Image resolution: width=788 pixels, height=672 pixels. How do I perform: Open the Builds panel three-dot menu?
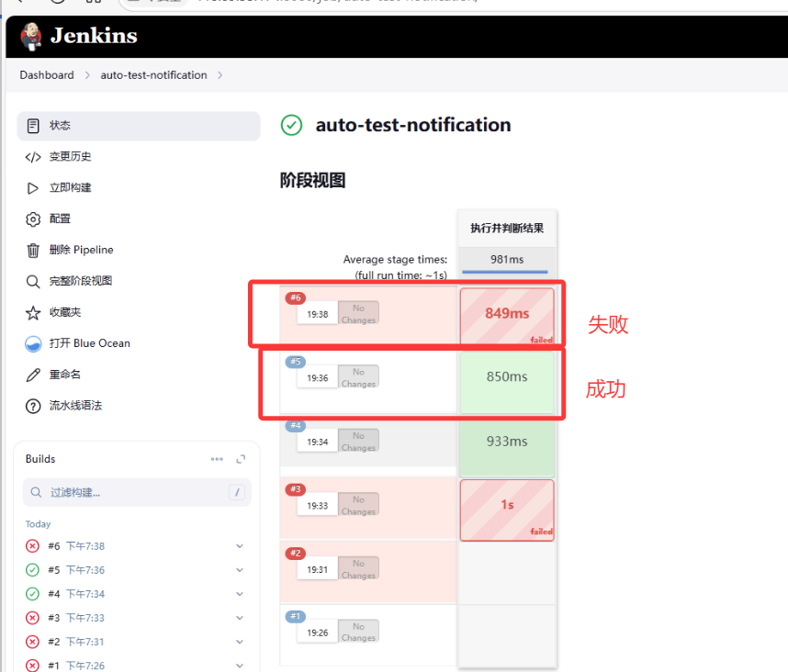click(217, 459)
